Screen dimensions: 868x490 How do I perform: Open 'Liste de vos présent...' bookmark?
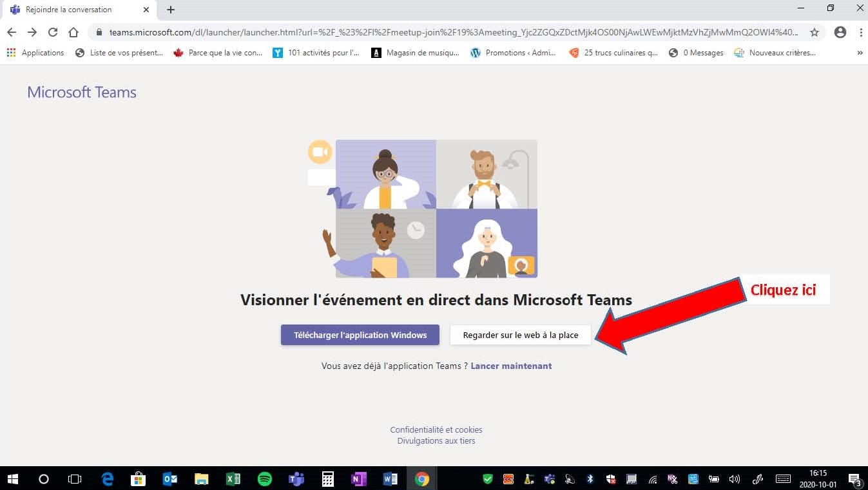pos(119,53)
